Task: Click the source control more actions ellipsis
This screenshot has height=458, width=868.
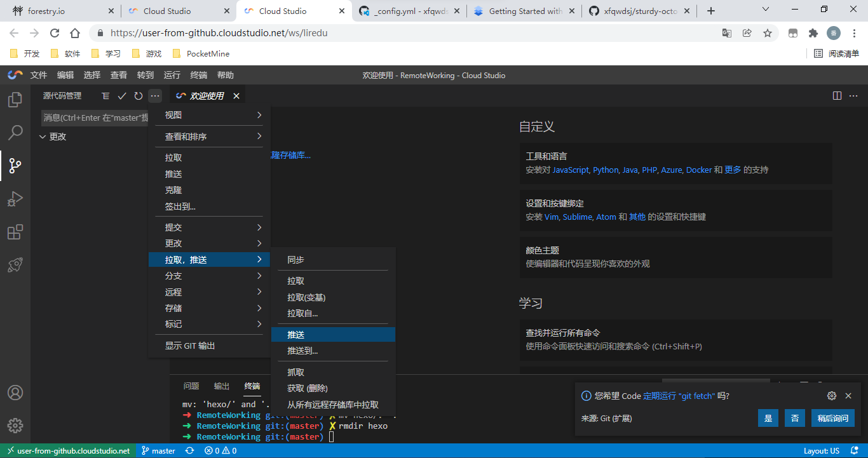Action: (x=155, y=96)
